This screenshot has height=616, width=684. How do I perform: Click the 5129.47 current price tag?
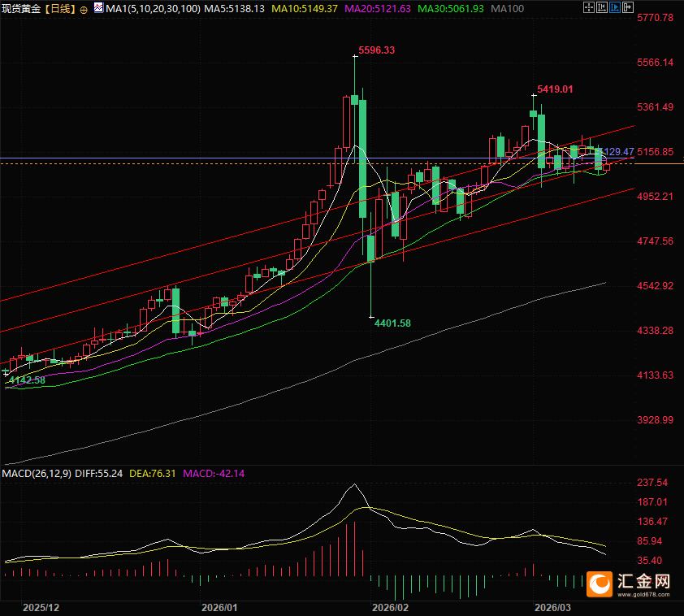617,152
